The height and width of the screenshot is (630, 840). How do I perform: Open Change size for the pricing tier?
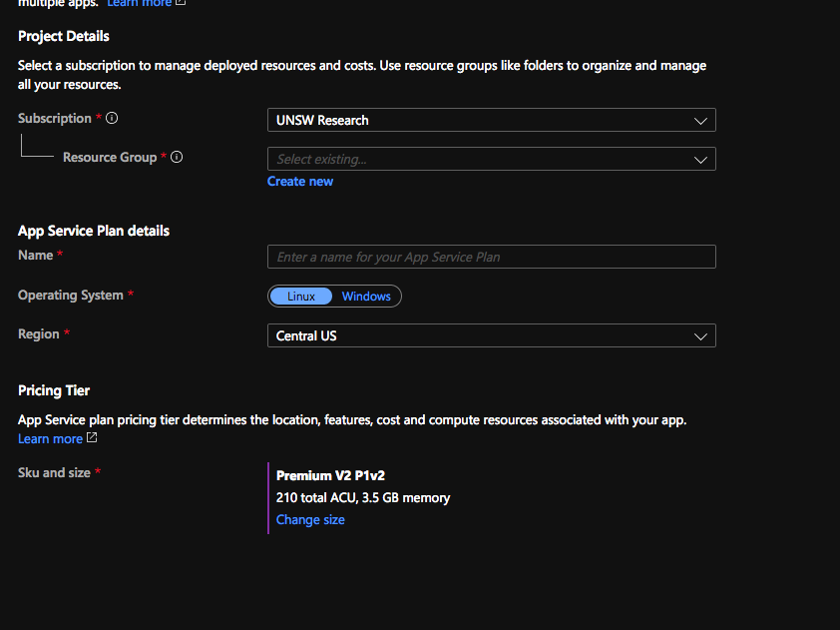(x=310, y=519)
